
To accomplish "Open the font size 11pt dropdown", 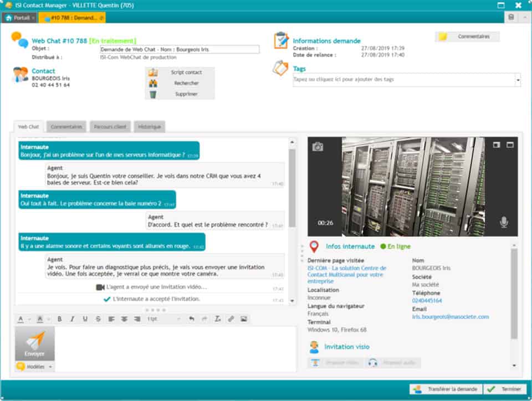I will pos(163,319).
